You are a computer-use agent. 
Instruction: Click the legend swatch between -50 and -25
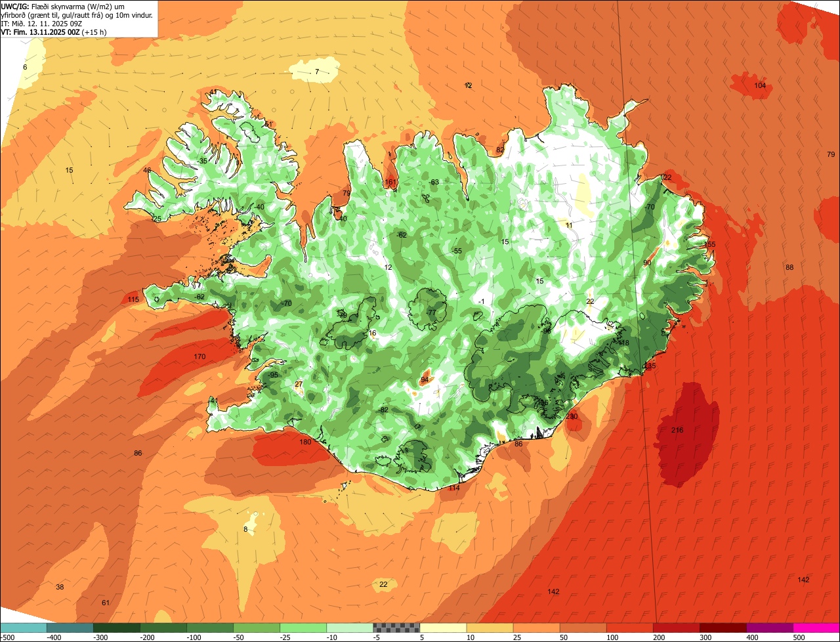[256, 628]
